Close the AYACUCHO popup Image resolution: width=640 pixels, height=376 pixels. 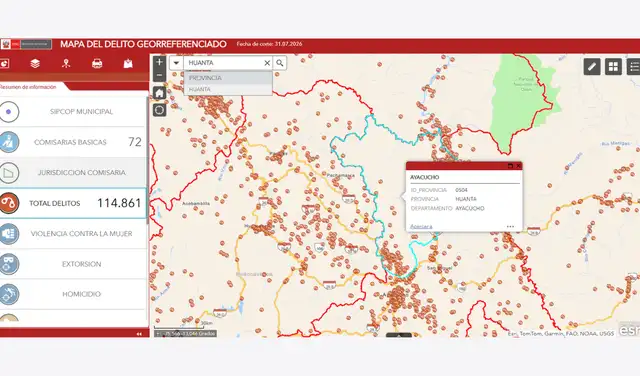point(518,166)
